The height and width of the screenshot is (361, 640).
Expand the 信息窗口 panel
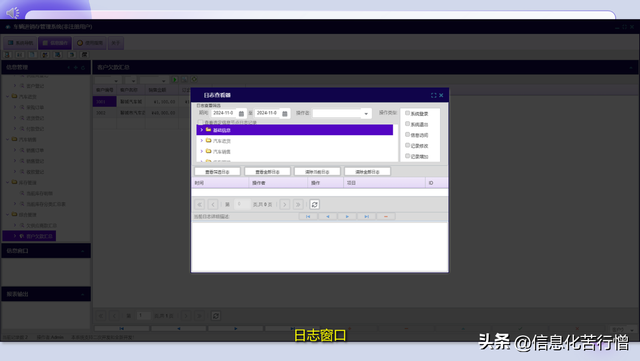click(x=83, y=251)
